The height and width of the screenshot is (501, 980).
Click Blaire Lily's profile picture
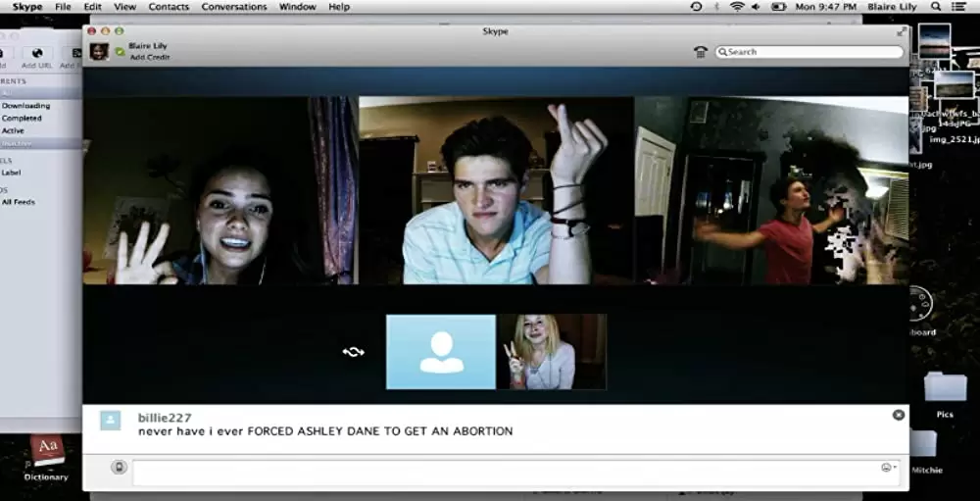[99, 51]
